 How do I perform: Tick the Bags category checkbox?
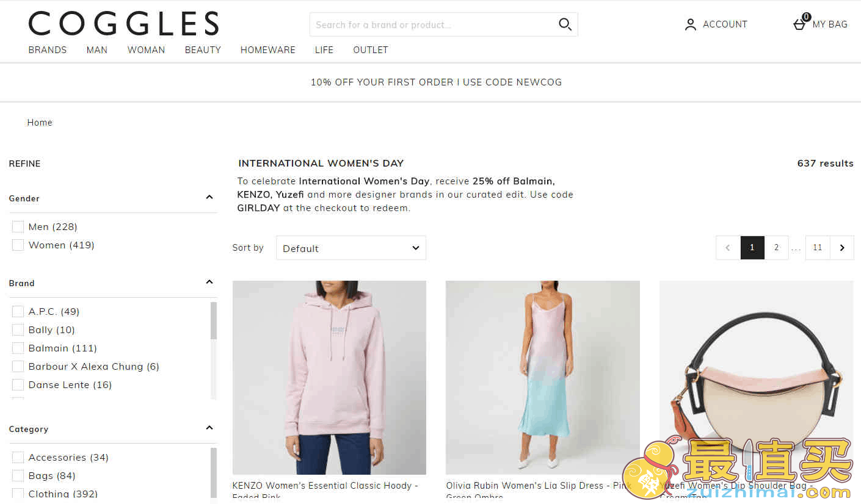click(18, 475)
